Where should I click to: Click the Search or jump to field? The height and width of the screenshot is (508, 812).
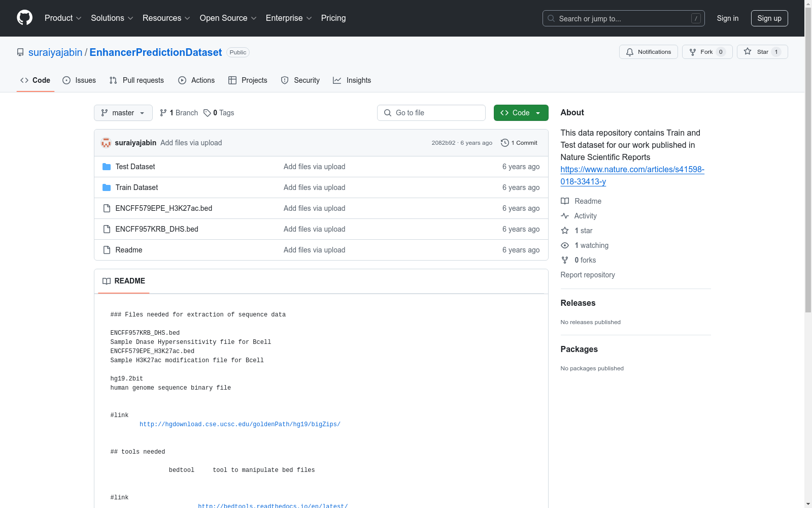[x=624, y=18]
